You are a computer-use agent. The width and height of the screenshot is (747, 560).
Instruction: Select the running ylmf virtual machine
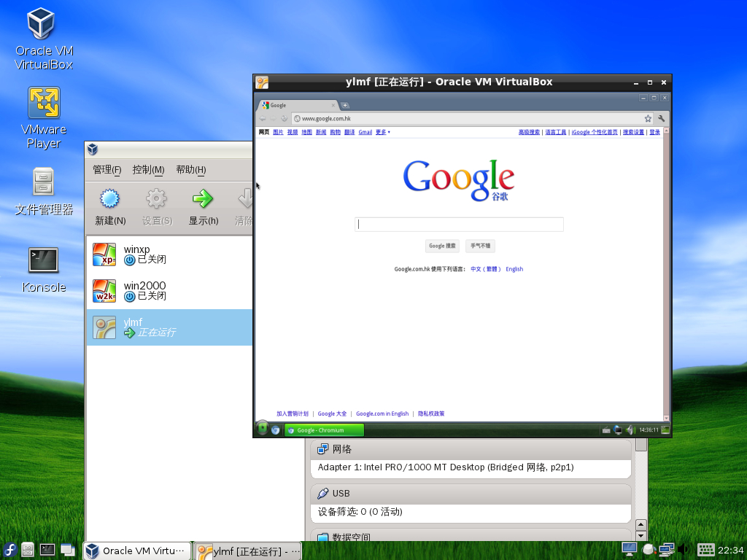click(x=169, y=327)
